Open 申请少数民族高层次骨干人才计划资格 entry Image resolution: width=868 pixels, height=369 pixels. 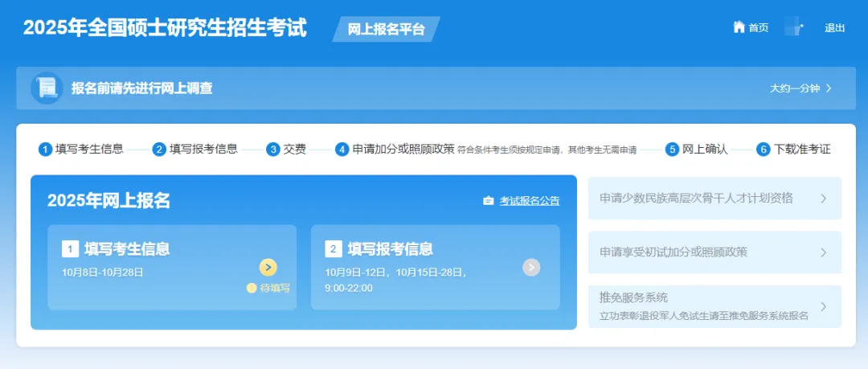point(714,199)
